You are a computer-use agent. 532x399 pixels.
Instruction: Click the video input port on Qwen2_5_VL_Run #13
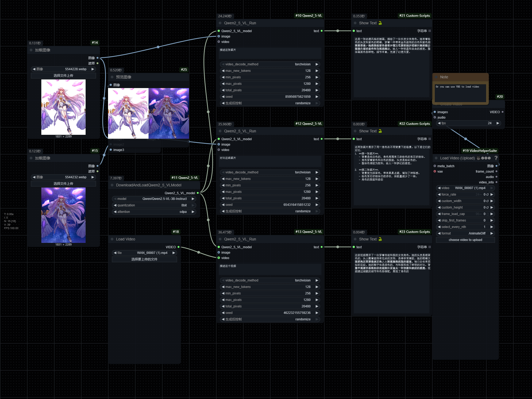pyautogui.click(x=219, y=258)
